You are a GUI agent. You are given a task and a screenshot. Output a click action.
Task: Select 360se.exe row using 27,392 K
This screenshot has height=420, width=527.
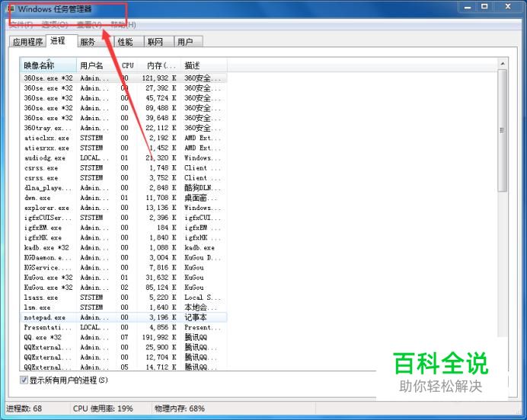click(x=123, y=88)
